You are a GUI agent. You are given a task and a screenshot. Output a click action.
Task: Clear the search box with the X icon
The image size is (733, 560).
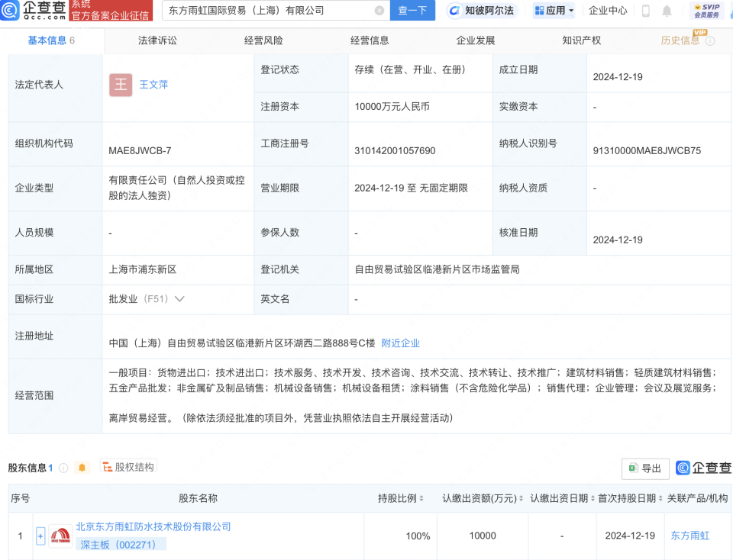(x=379, y=10)
